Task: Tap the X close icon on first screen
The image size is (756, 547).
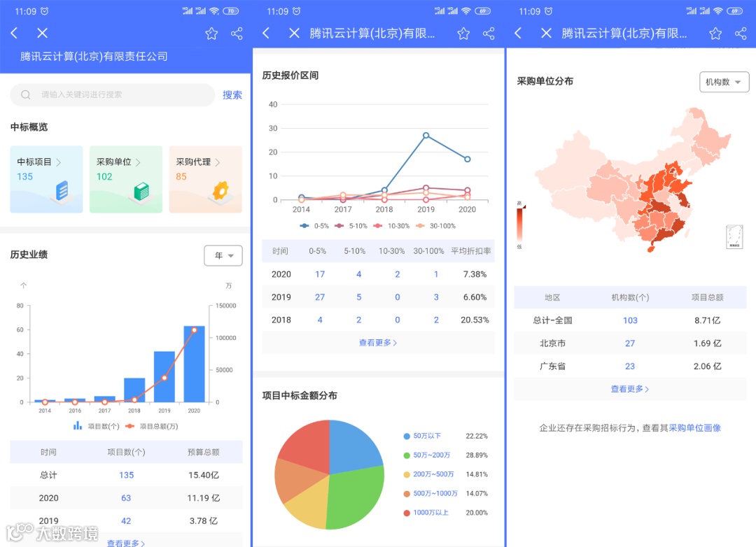Action: coord(43,33)
